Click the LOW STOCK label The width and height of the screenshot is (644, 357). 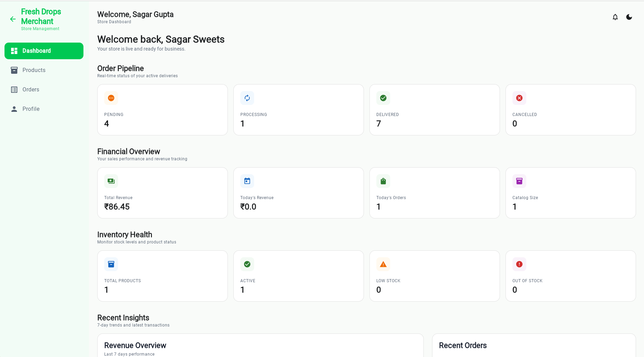(388, 281)
